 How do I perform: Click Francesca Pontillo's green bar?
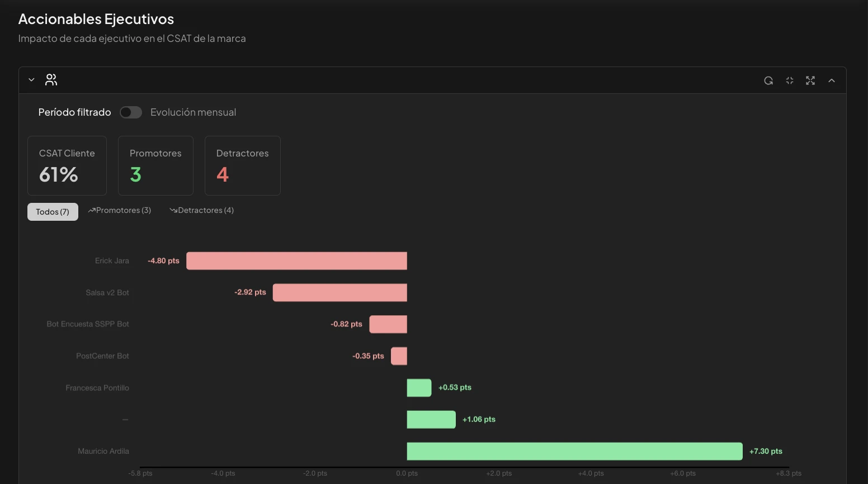tap(419, 388)
